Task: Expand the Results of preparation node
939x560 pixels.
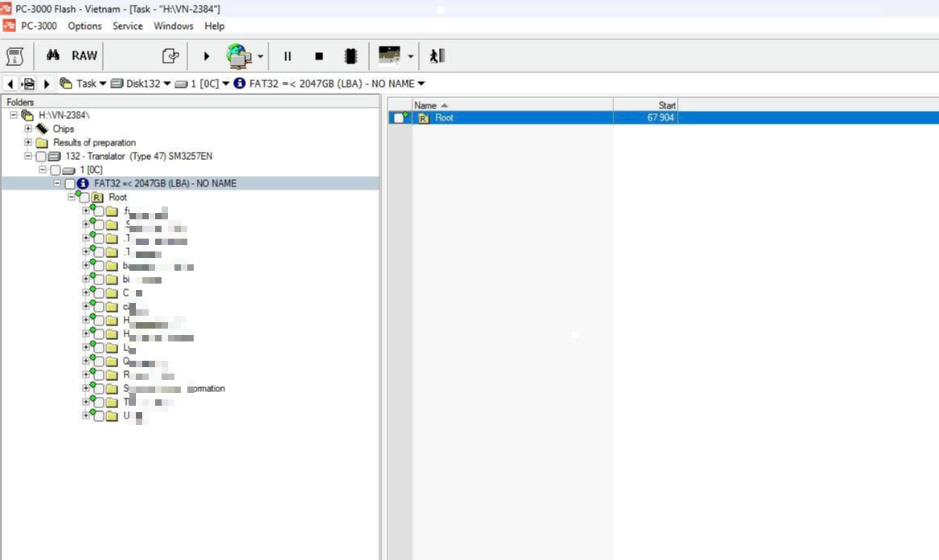Action: [28, 142]
